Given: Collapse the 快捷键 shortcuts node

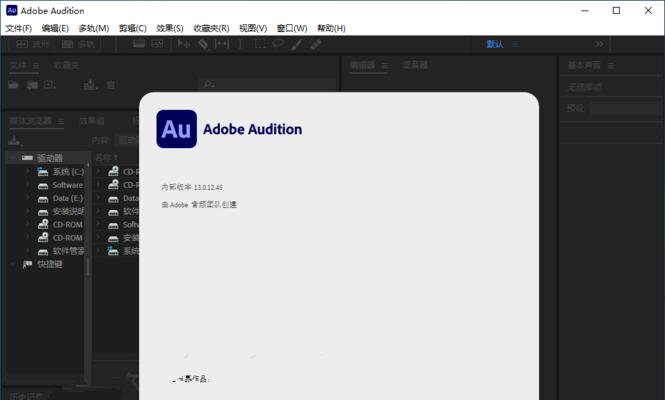Looking at the screenshot, I should point(14,264).
